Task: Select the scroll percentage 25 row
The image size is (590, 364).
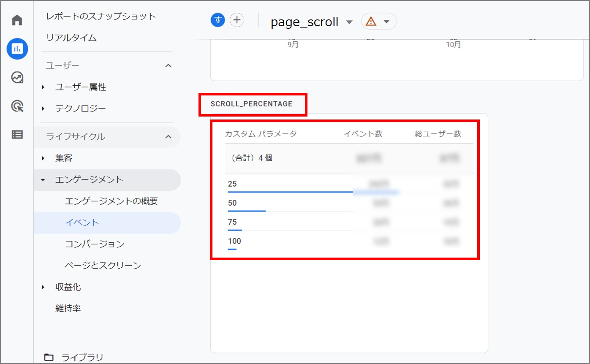Action: tap(349, 184)
